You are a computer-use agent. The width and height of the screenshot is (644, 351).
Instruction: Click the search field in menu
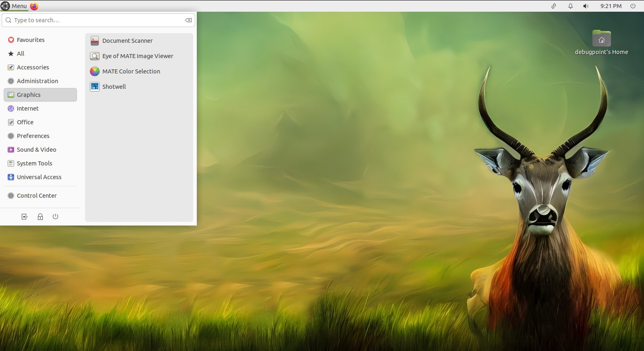pos(98,20)
